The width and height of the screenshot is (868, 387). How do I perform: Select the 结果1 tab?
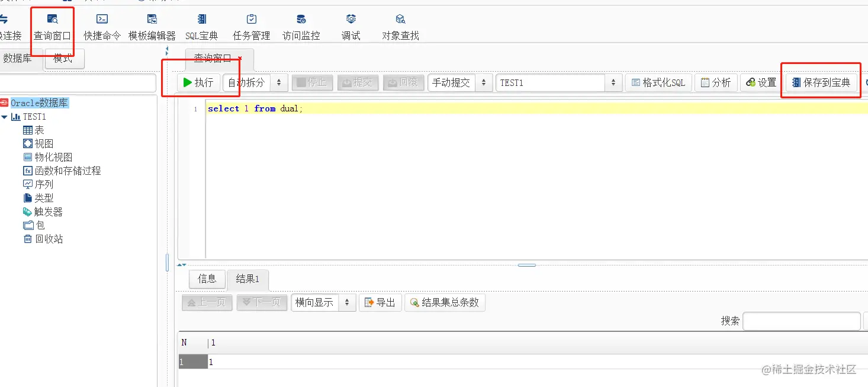click(x=247, y=279)
